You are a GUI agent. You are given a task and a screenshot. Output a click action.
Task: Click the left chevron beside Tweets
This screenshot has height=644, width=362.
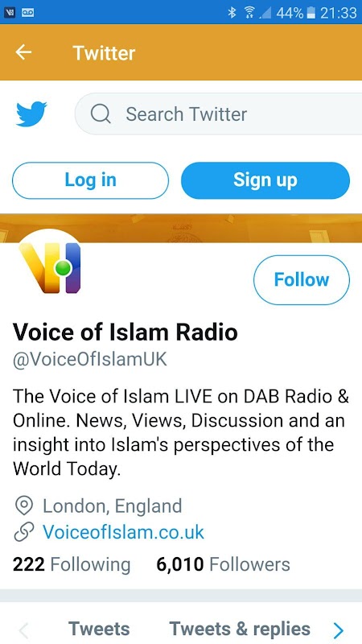coord(24,629)
